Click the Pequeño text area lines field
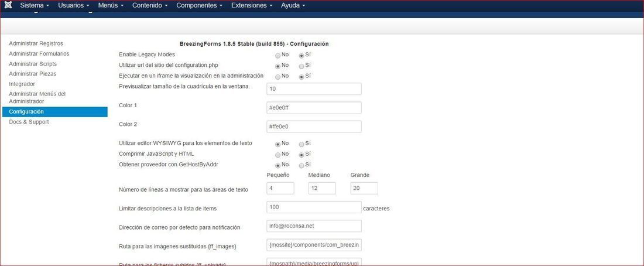Screen dimensions: 644x266 point(280,188)
